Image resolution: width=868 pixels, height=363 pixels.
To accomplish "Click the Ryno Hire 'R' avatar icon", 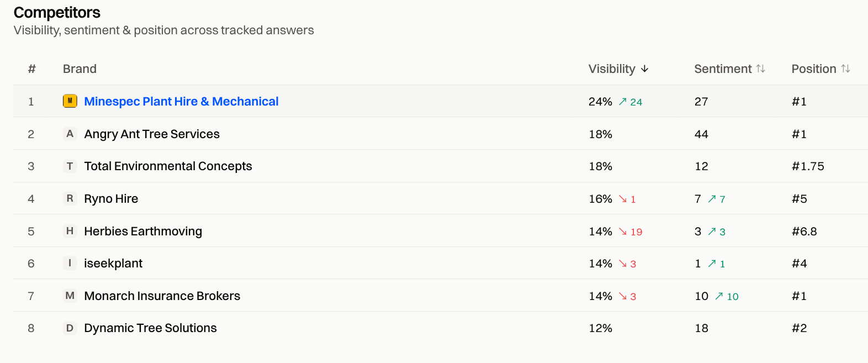I will (x=70, y=198).
